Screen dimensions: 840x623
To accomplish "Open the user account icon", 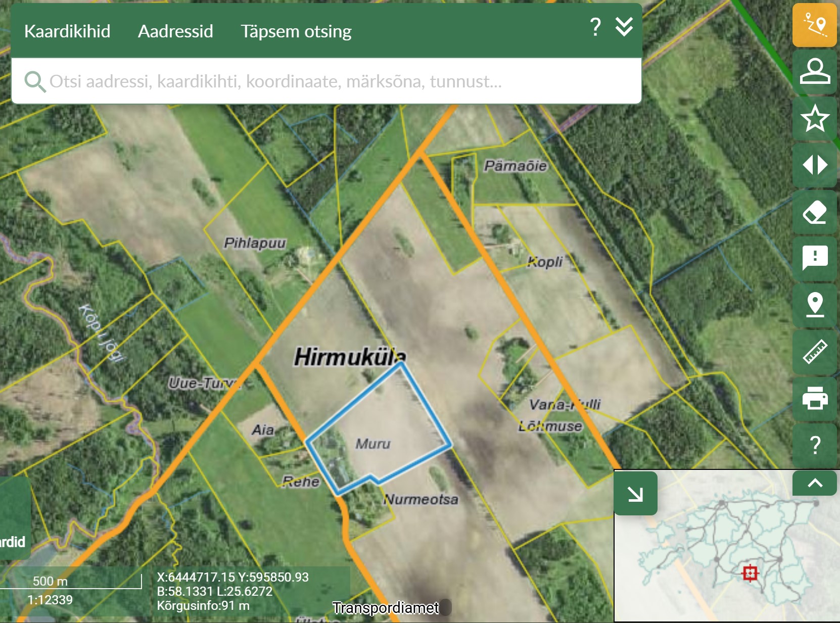I will pos(814,71).
